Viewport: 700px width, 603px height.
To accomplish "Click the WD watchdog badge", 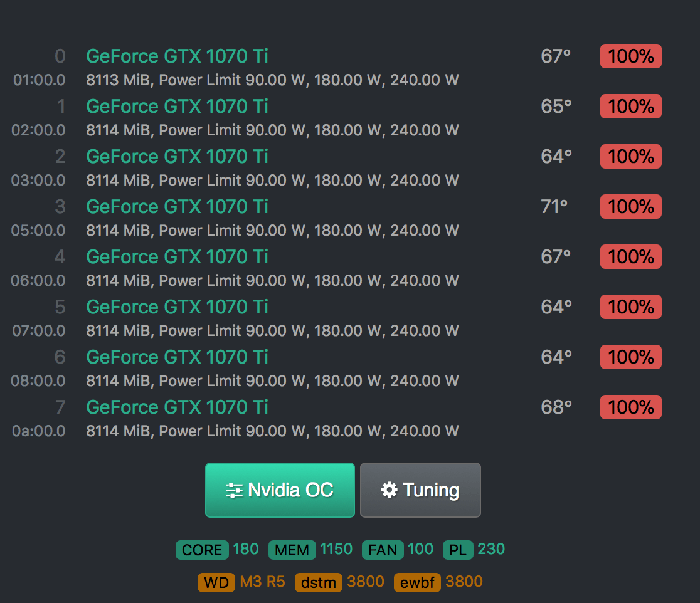I will 216,583.
